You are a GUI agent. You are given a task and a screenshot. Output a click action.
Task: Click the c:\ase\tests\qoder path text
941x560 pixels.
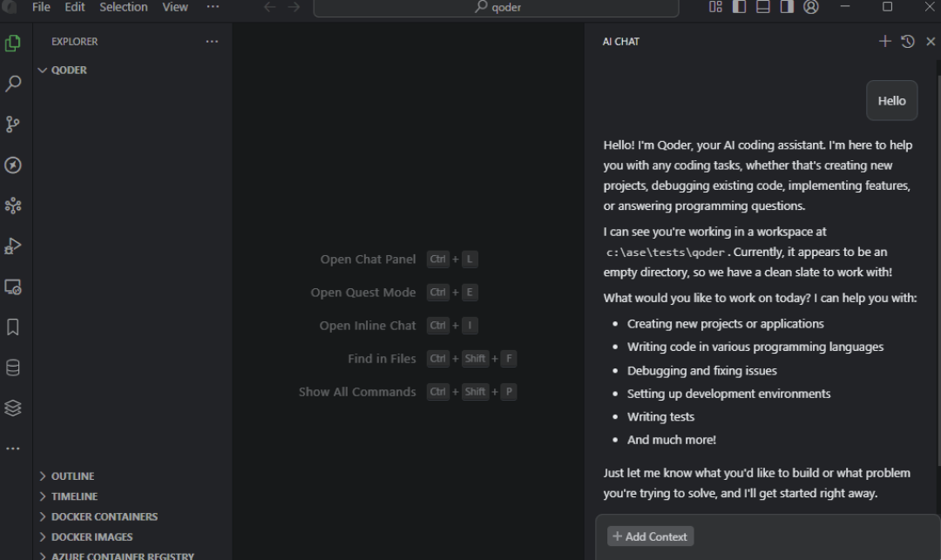coord(666,253)
